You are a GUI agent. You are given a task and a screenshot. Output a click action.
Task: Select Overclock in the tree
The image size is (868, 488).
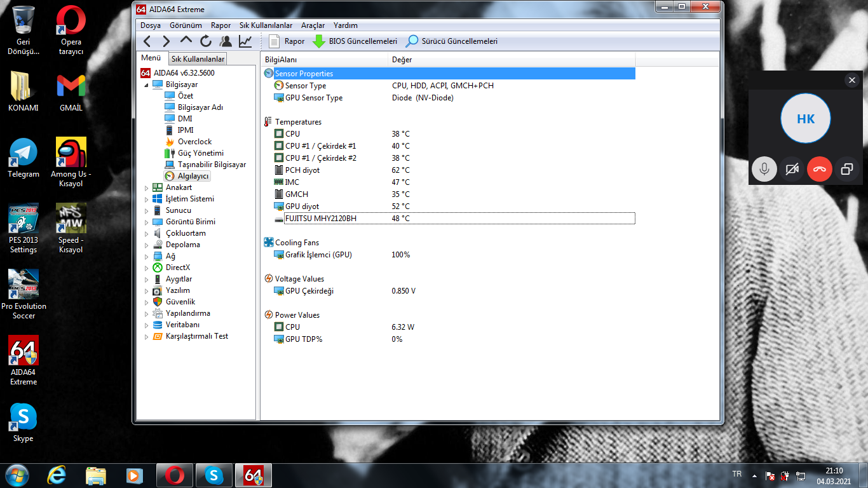[194, 142]
